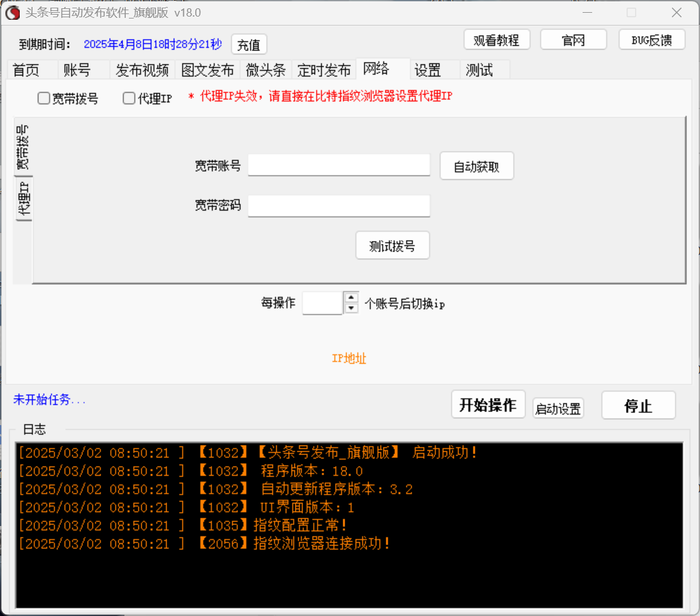700x616 pixels.
Task: Switch to the 账号 tab
Action: pos(84,70)
